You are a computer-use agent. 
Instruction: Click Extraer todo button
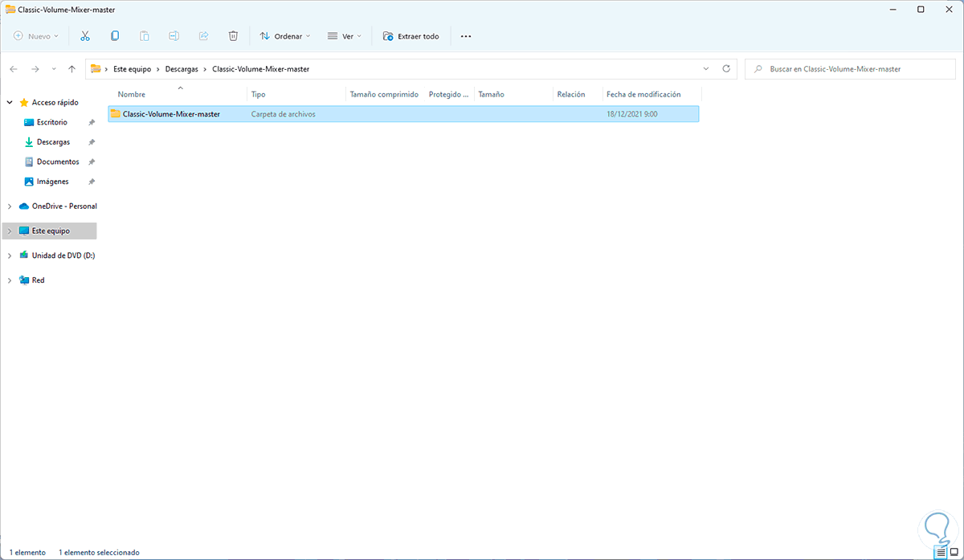tap(411, 36)
